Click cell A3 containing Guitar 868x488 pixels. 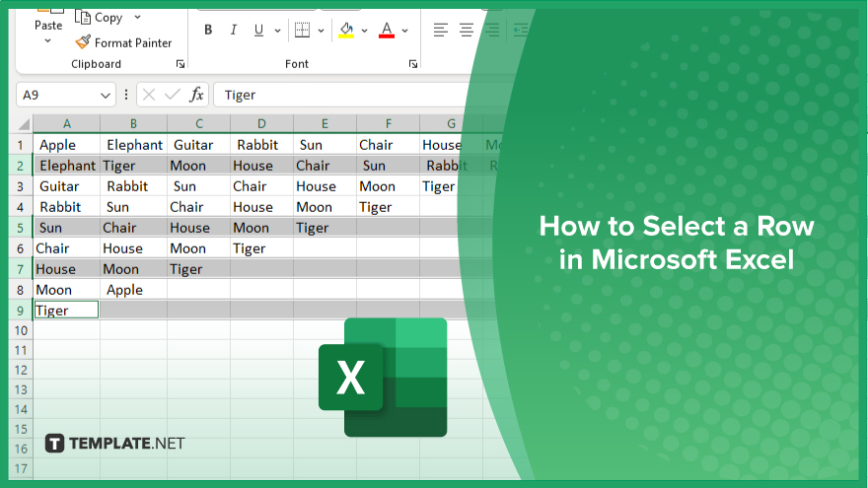(x=66, y=186)
